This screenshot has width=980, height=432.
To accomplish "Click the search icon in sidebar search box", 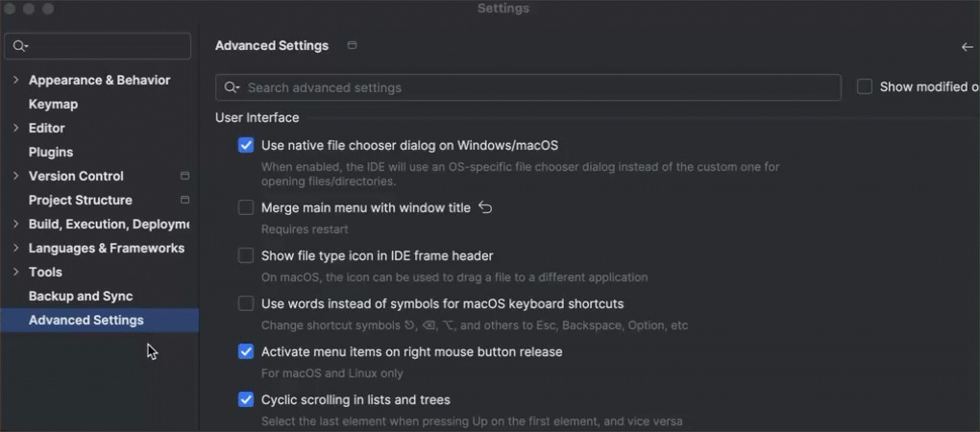I will coord(20,46).
